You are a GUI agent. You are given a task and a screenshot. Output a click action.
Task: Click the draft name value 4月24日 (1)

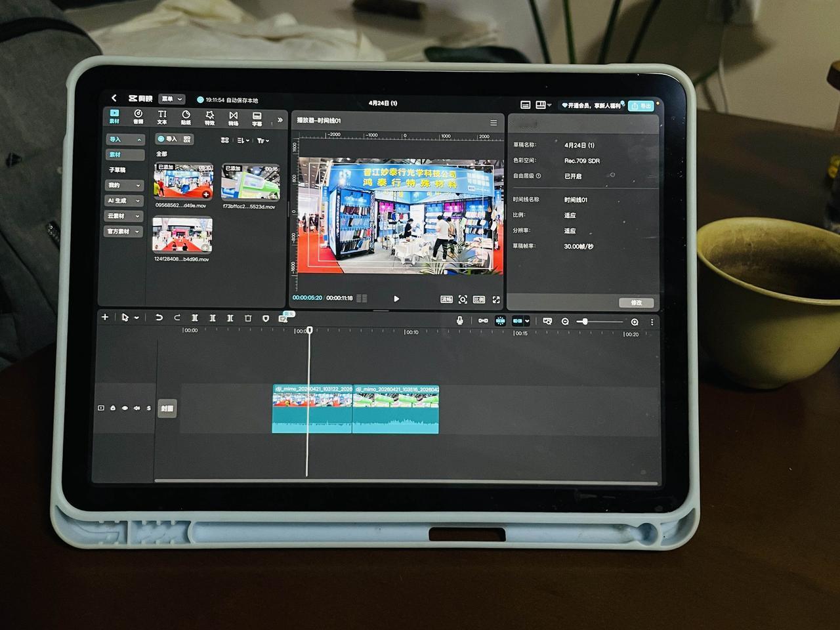pyautogui.click(x=579, y=145)
